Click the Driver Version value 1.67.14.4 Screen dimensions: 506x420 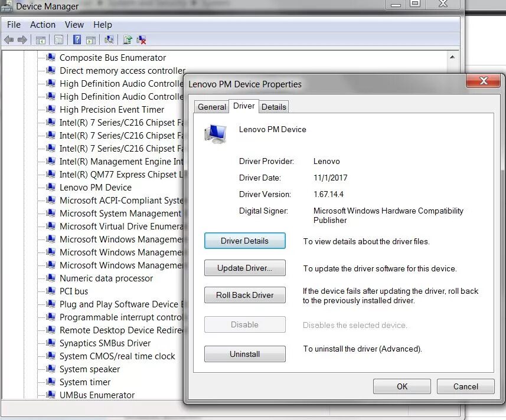[328, 194]
